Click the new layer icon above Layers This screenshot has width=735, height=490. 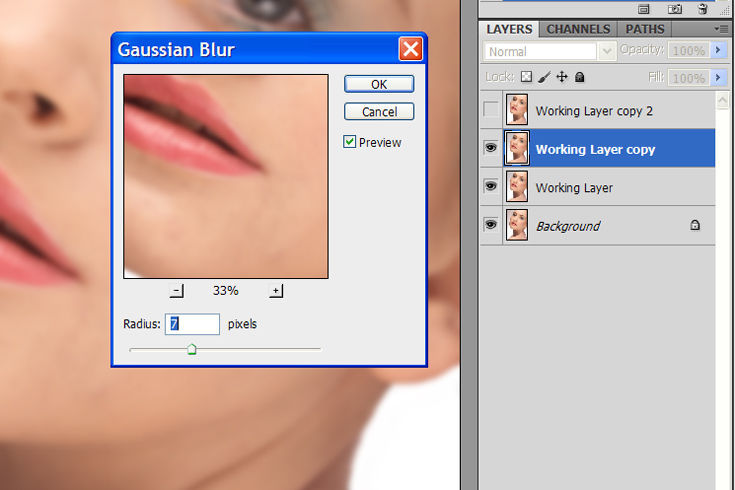point(644,9)
